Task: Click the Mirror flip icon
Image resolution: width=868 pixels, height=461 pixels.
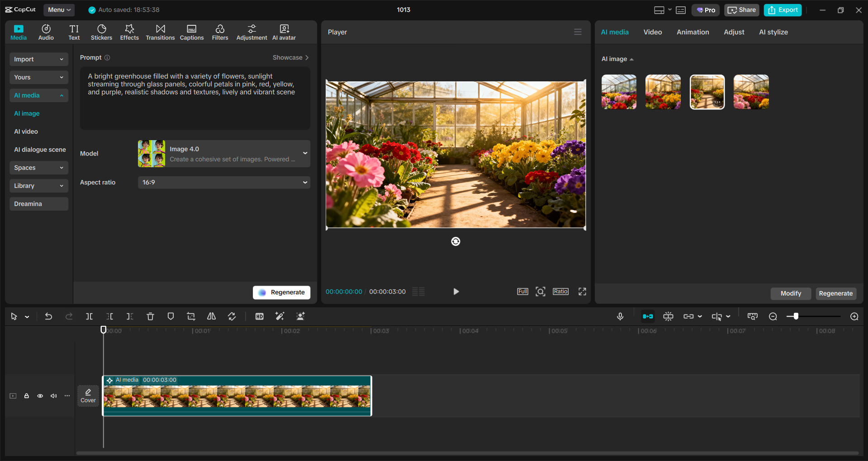Action: pyautogui.click(x=211, y=316)
